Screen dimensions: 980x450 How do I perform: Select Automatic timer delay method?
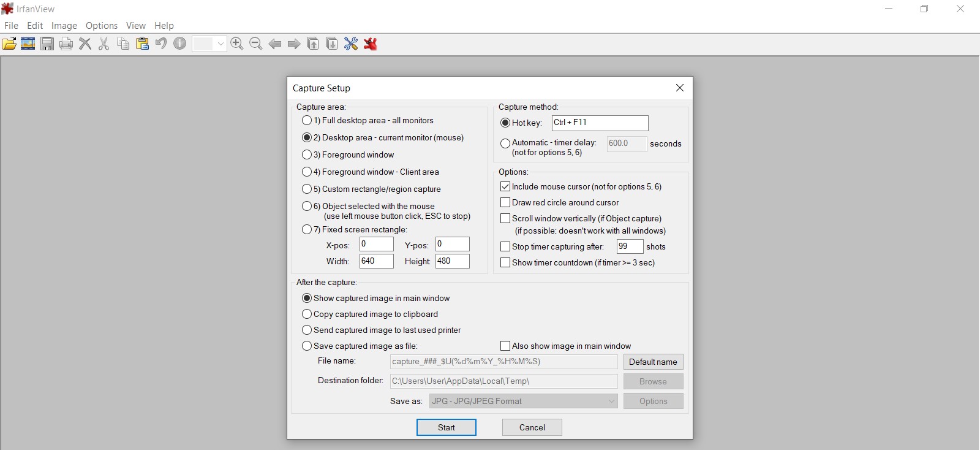click(x=548, y=143)
